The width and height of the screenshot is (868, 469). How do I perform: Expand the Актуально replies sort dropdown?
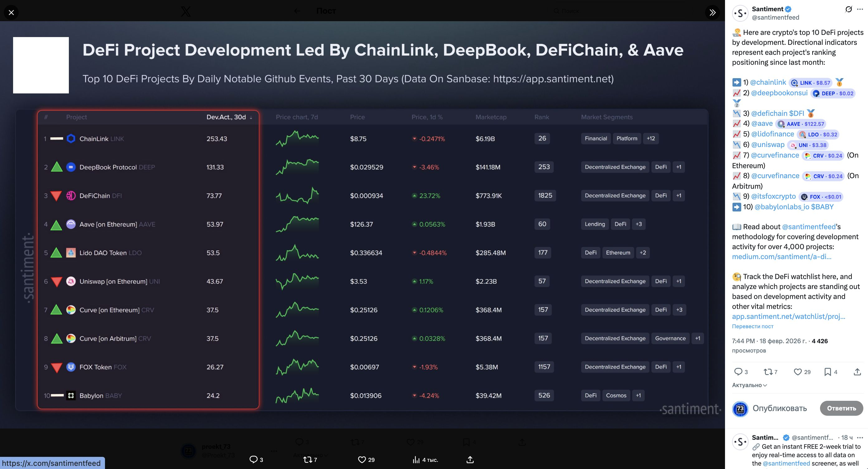(749, 385)
